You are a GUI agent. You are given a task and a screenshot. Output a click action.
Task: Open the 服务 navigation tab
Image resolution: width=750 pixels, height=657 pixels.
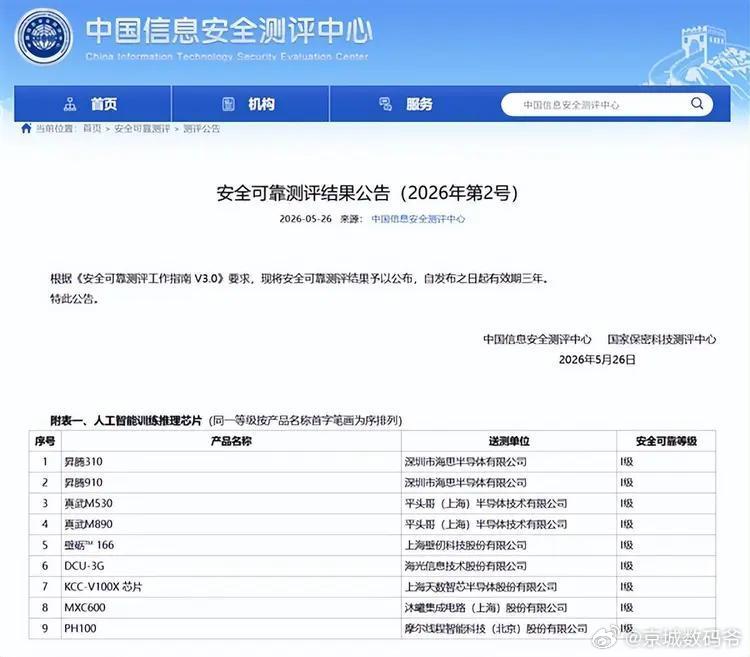pyautogui.click(x=408, y=104)
